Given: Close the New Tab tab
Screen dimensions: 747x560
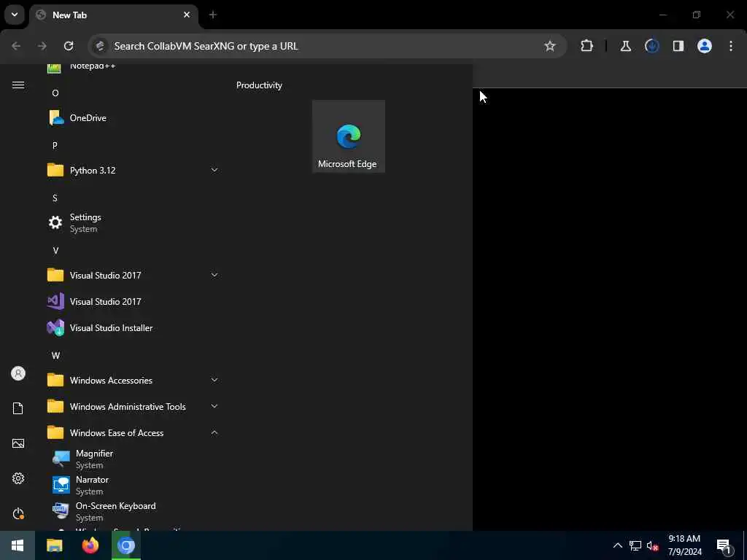Looking at the screenshot, I should click(187, 15).
